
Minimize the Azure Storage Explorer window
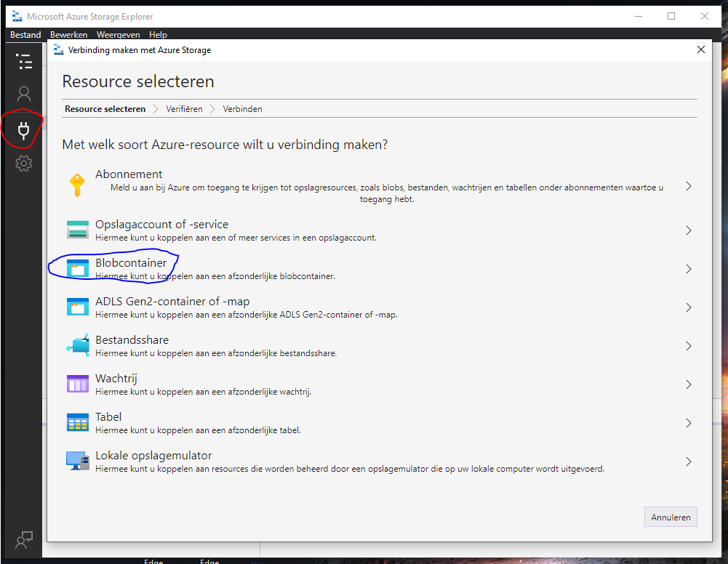tap(639, 16)
